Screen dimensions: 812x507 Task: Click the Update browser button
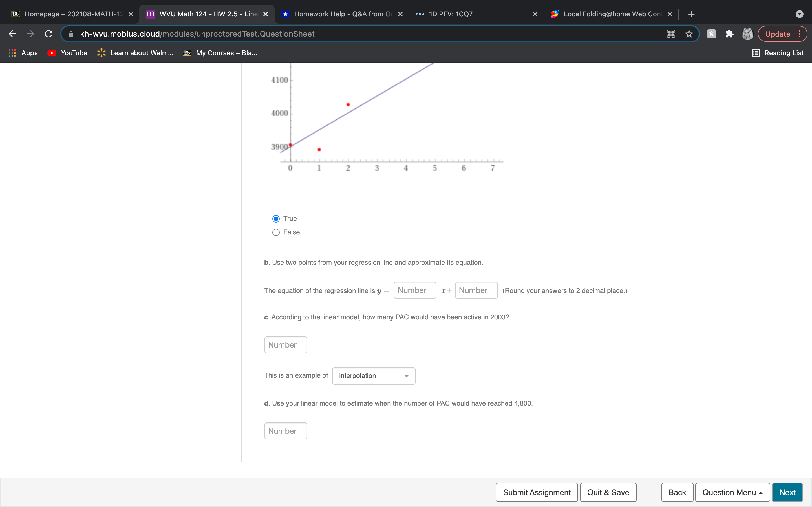[x=778, y=34]
